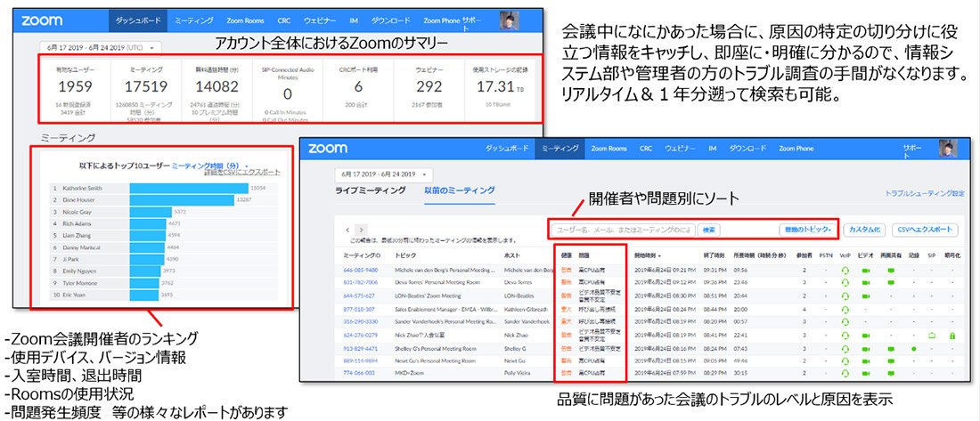Click 詳細をCSVにエクスポート link
Image resolution: width=980 pixels, height=421 pixels.
click(241, 172)
